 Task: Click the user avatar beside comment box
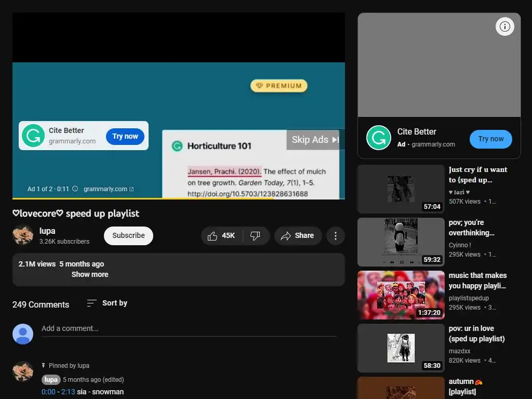[23, 334]
